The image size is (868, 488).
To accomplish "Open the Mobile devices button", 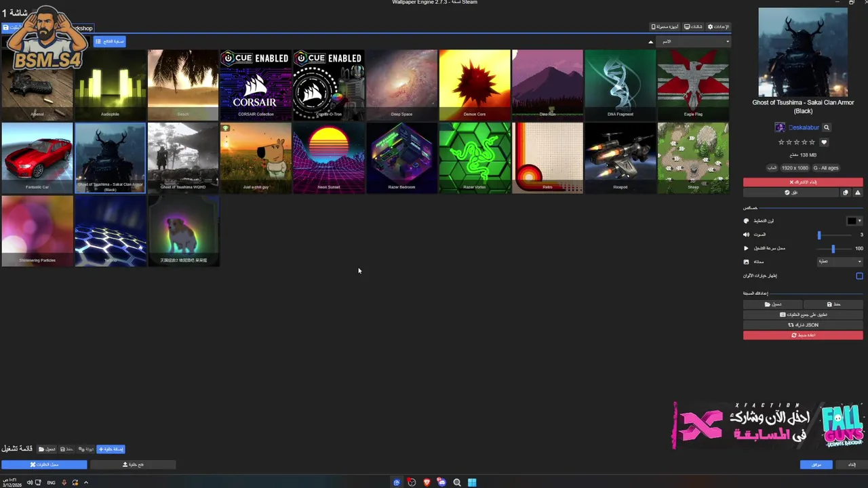I will (x=665, y=26).
